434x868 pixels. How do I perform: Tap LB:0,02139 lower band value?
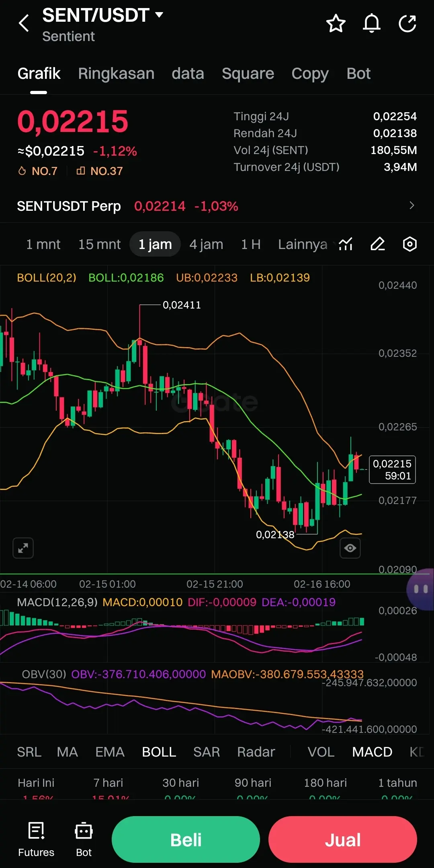[x=280, y=278]
